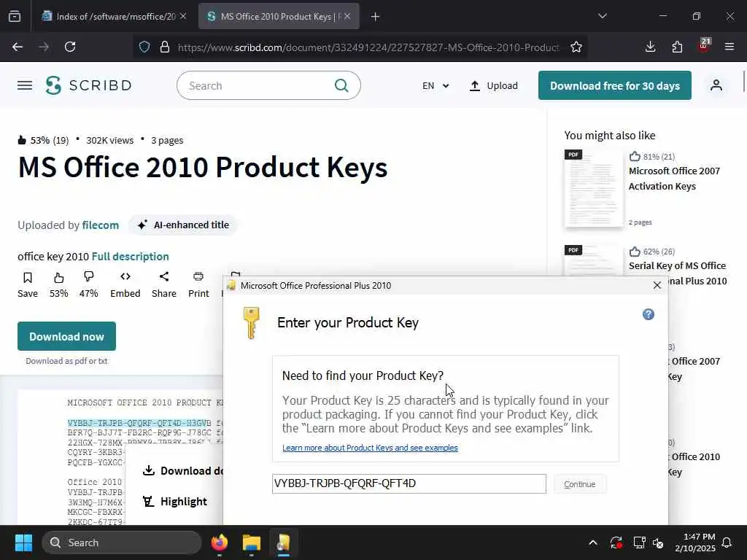Upvote the document with thumbs up
This screenshot has width=747, height=560.
pos(58,284)
